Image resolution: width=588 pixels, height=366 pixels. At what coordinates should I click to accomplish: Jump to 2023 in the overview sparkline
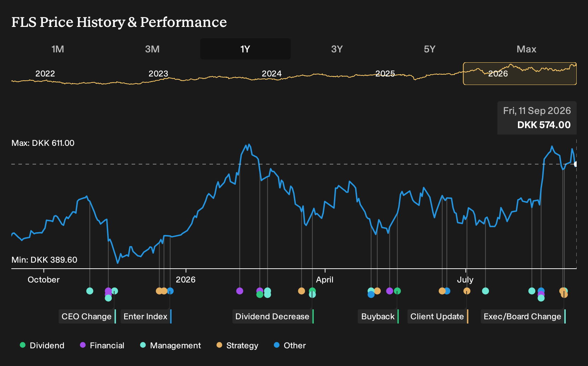tap(158, 74)
